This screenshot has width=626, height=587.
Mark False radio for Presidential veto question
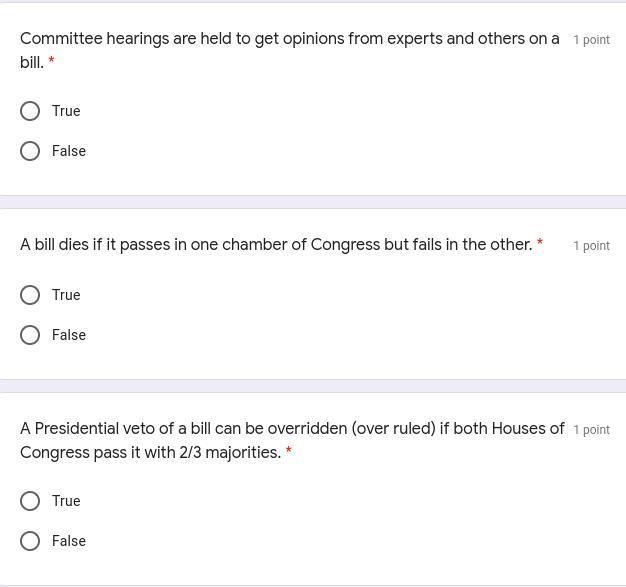tap(30, 541)
